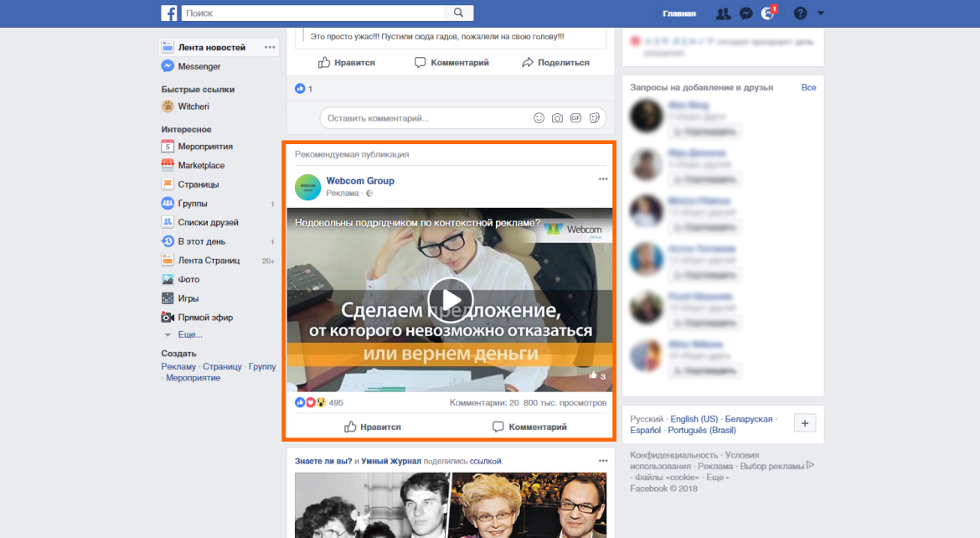Open Webcom Group page link
This screenshot has width=980, height=538.
[360, 181]
